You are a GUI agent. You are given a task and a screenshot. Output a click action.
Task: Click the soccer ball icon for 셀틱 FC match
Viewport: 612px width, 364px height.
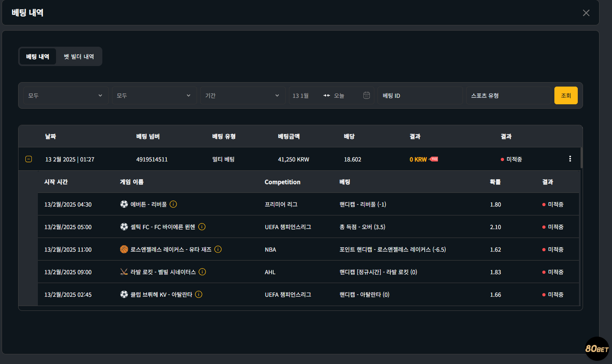click(124, 227)
